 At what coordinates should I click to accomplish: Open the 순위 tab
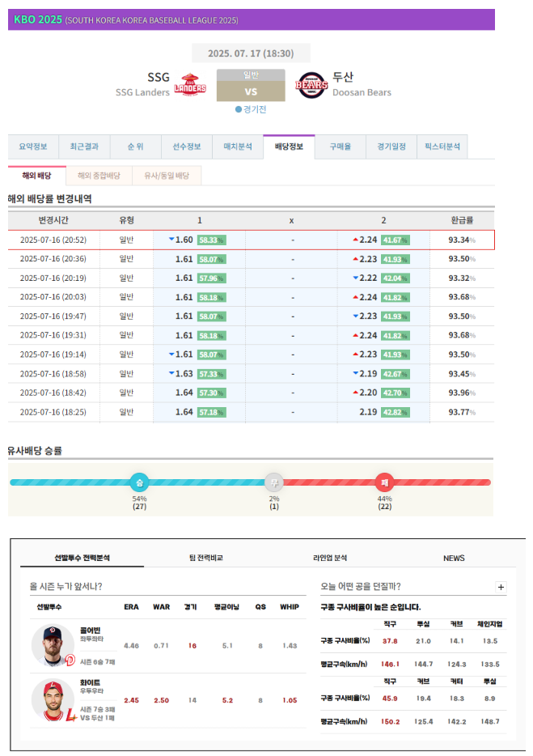[135, 147]
